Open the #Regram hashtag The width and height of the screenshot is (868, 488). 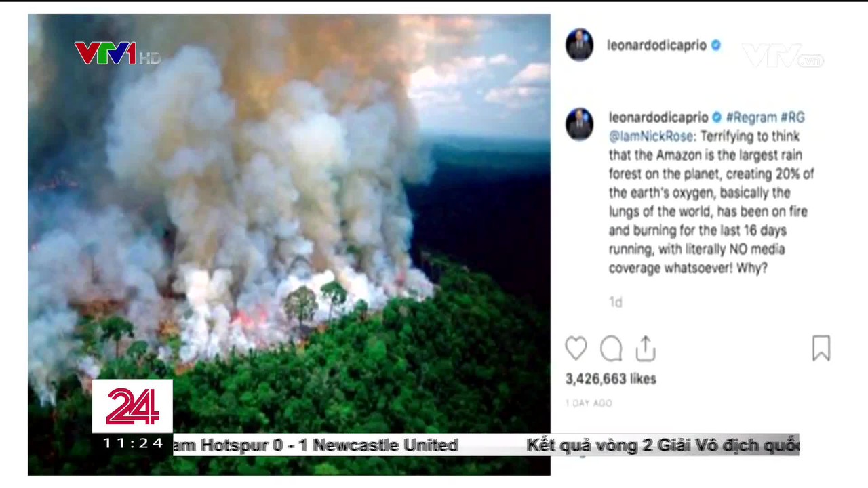751,117
